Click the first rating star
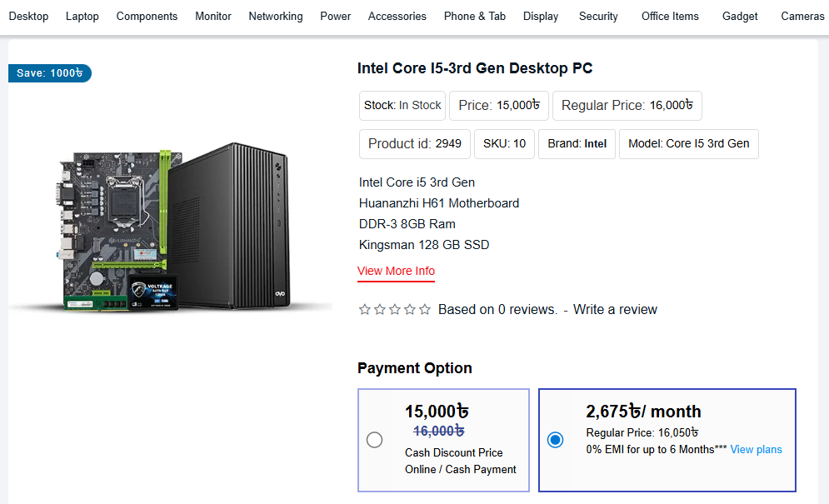 [x=364, y=309]
